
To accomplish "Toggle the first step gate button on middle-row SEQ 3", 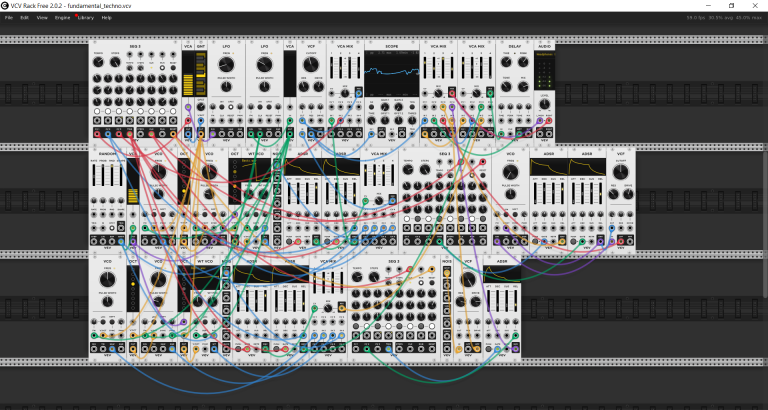I will click(x=407, y=218).
